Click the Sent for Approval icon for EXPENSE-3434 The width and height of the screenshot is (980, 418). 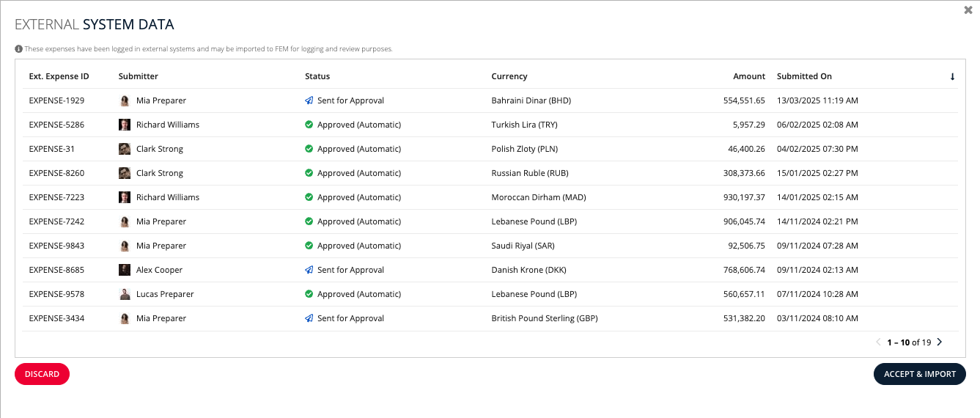309,318
